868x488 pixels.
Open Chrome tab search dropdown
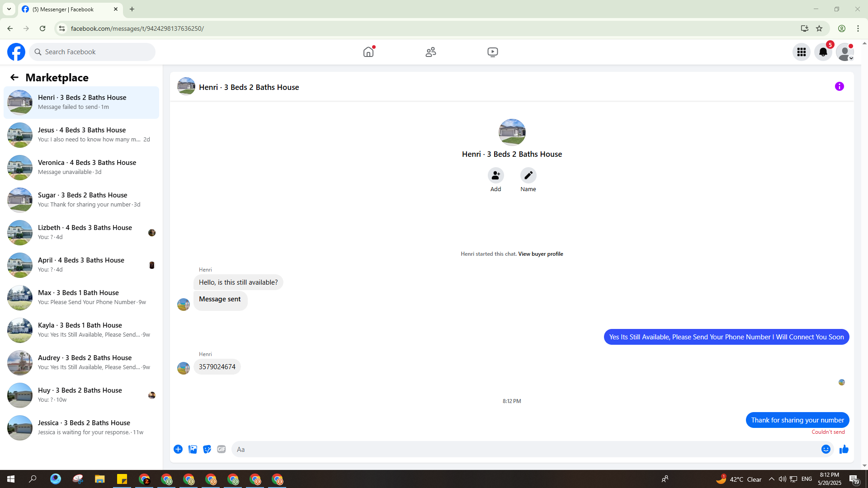[9, 9]
